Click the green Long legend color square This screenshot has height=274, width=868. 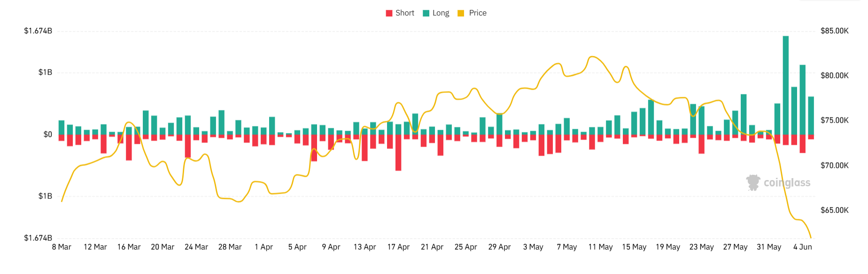click(x=426, y=13)
